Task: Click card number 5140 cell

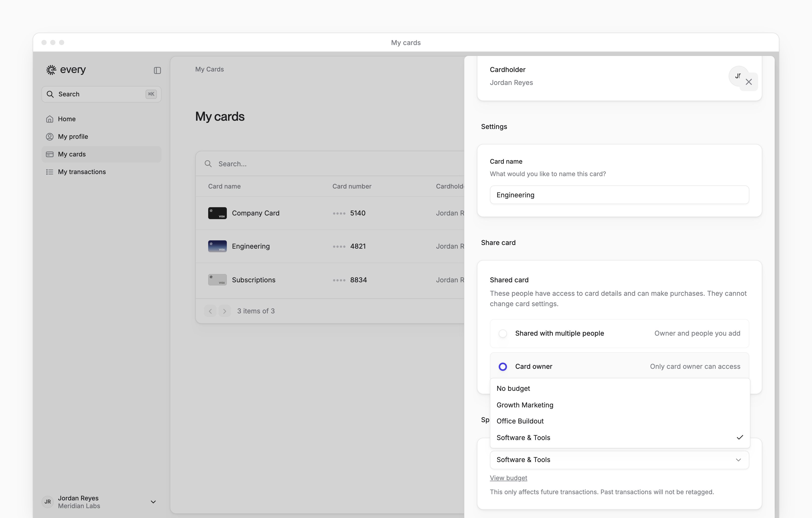Action: pos(349,213)
